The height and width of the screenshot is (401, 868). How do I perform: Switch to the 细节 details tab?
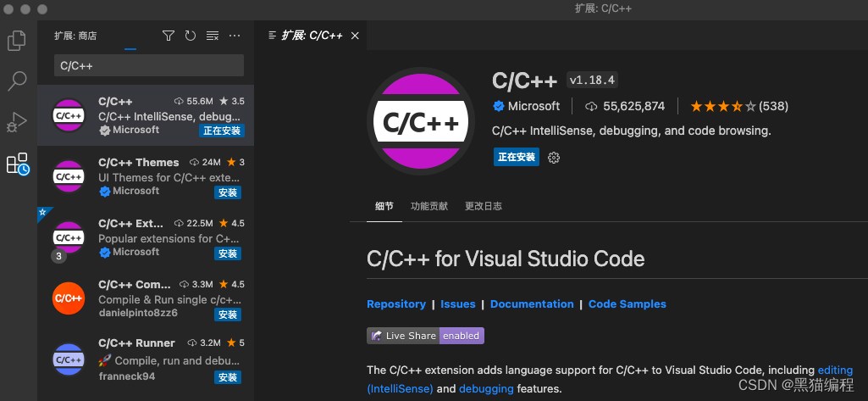point(384,206)
